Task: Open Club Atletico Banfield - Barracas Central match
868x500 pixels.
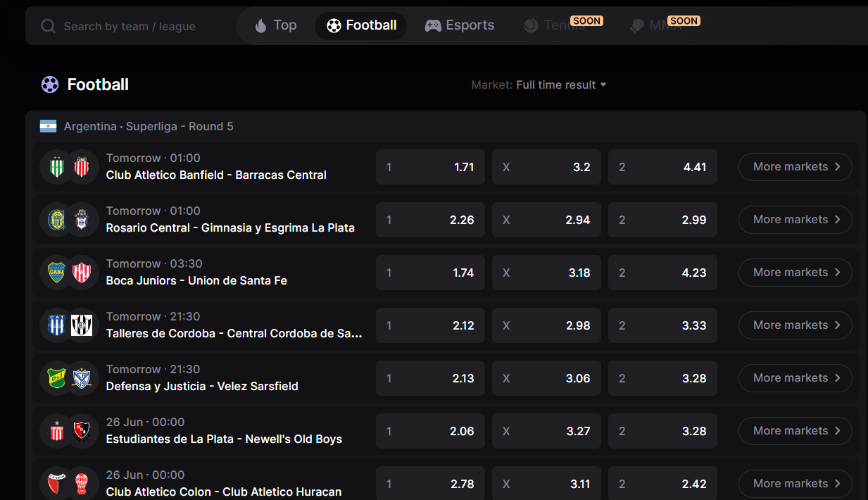Action: click(x=216, y=175)
